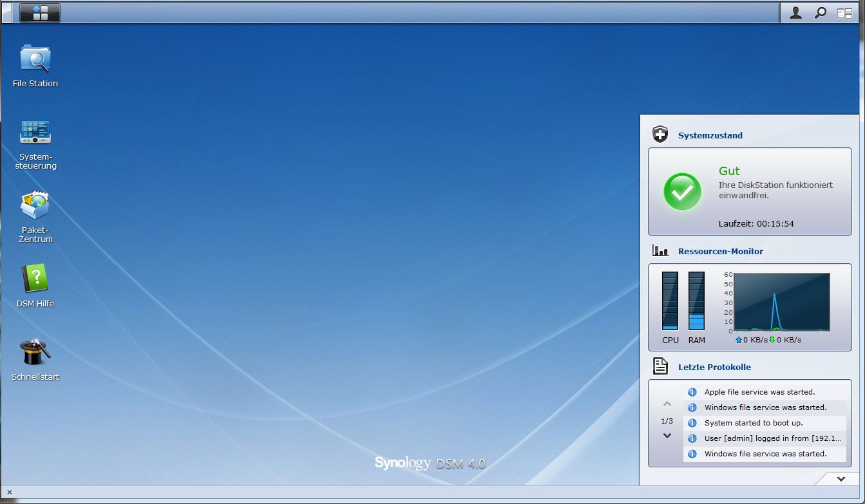Open the main menu button in taskbar
This screenshot has width=865, height=504.
40,12
